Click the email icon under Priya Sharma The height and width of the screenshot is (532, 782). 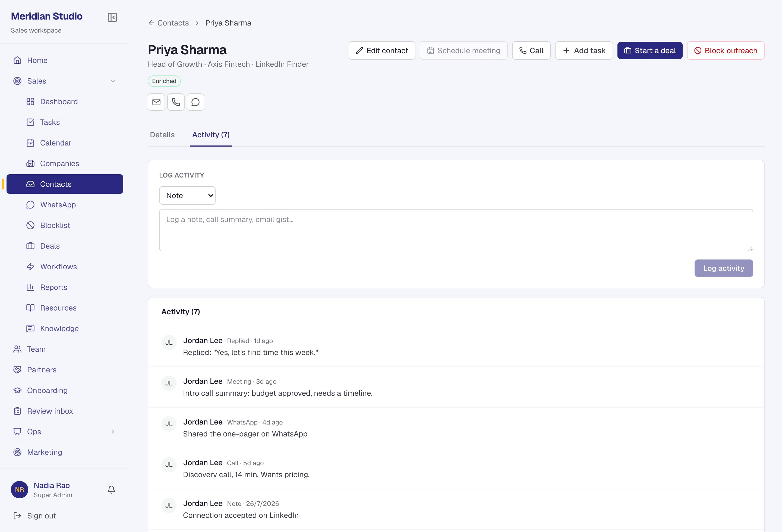[x=156, y=102]
